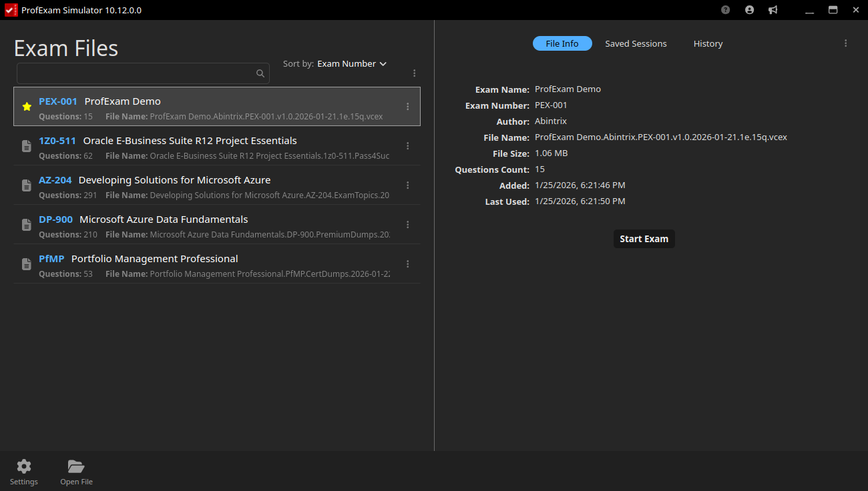Open the help question-mark icon in title bar
The height and width of the screenshot is (491, 868).
pyautogui.click(x=726, y=10)
